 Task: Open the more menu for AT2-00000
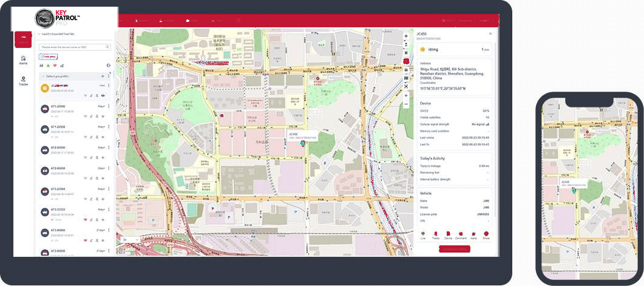point(109,147)
